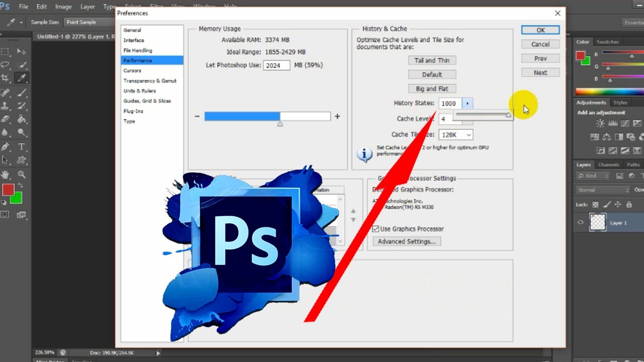Select the Paint Bucket tool

pos(22,119)
